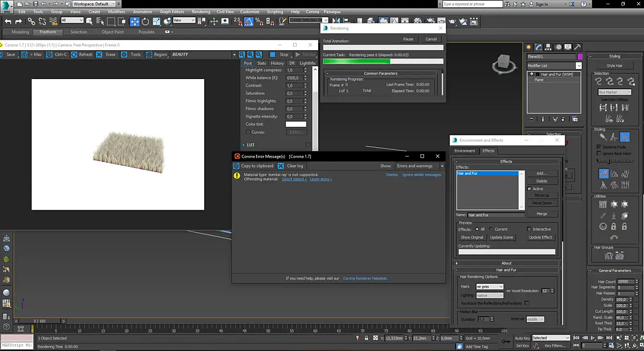Click the Pin Stack icon under modifier stack
This screenshot has height=351, width=644.
click(x=531, y=119)
